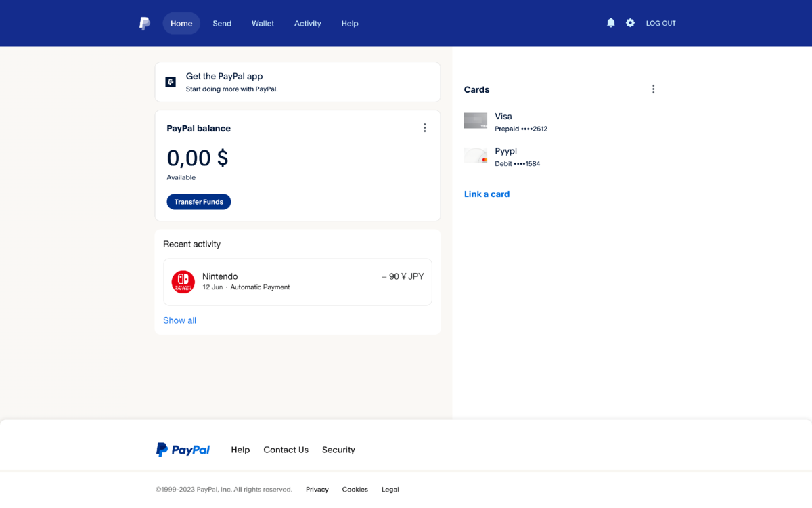Select the Visa Prepaid ••••2612 entry
Screen dimensions: 812x508
pos(506,122)
